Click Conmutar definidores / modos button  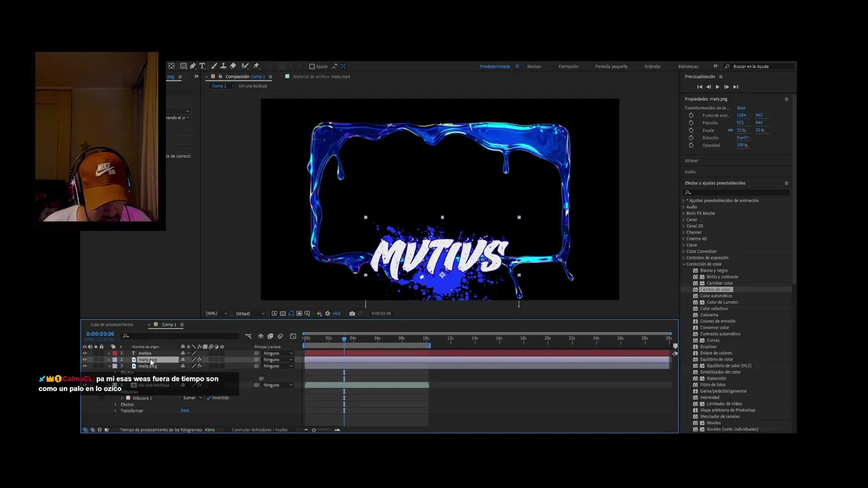click(x=260, y=430)
